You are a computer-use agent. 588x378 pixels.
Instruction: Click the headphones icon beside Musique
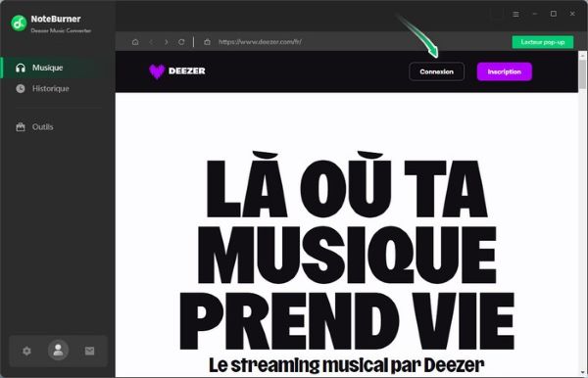coord(21,68)
